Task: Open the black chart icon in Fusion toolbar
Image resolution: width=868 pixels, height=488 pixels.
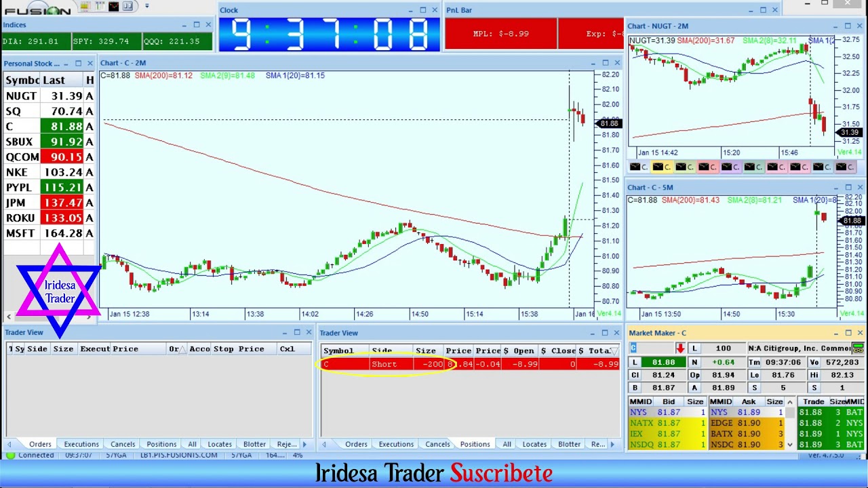Action: pyautogui.click(x=114, y=6)
